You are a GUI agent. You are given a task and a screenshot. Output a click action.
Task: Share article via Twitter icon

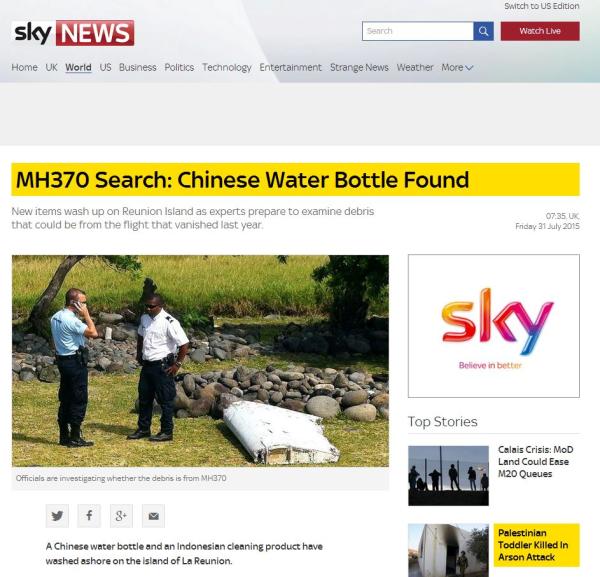[x=57, y=516]
